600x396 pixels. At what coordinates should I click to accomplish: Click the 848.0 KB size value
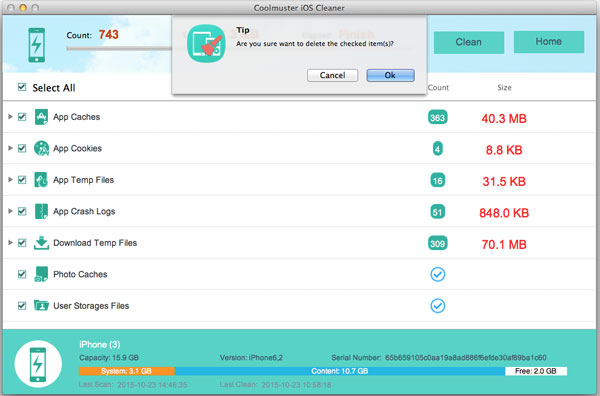(x=504, y=213)
